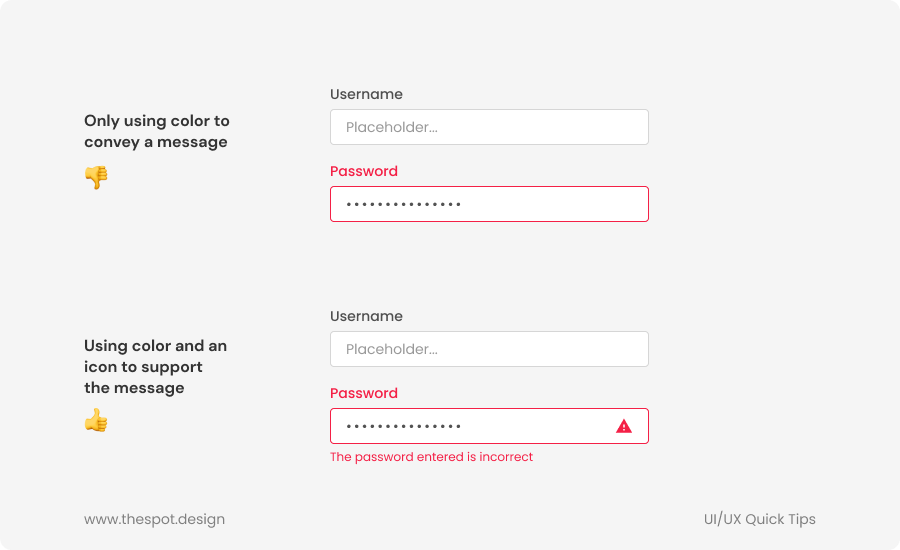The image size is (900, 550).
Task: Click "Placeholder..." text in the thumbs down example
Action: click(x=392, y=127)
